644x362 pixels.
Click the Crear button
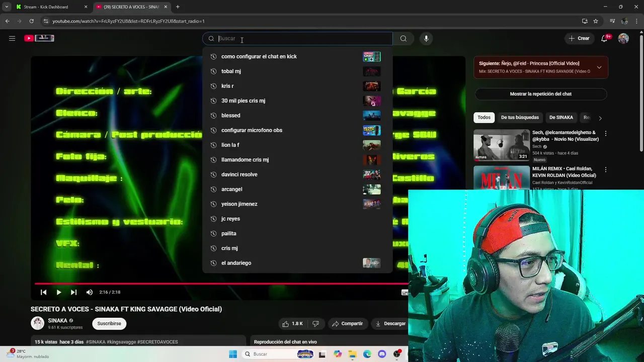[579, 38]
